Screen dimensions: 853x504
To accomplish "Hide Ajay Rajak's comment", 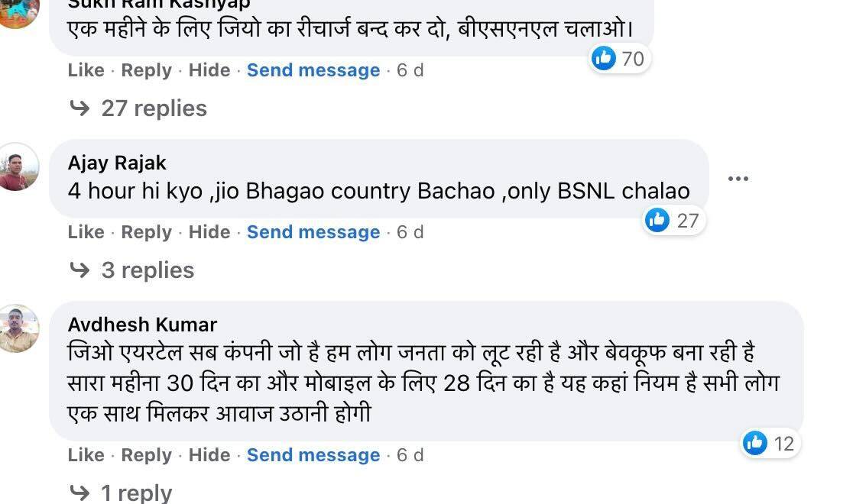I will pos(209,232).
